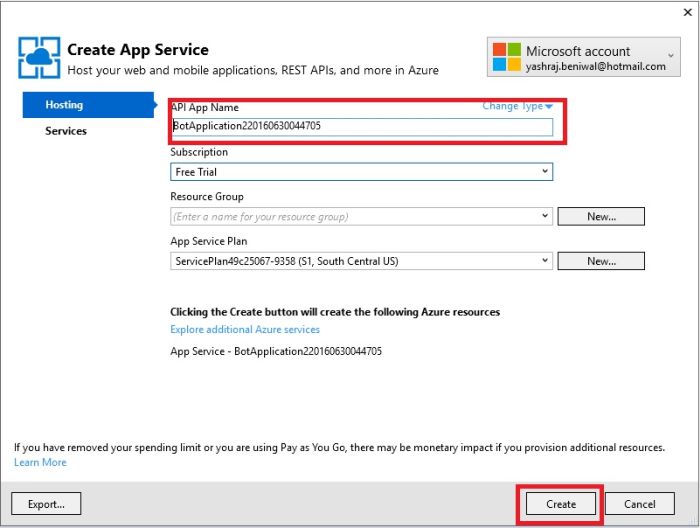Click New next to App Service Plan
The width and height of the screenshot is (700, 528).
coord(601,261)
